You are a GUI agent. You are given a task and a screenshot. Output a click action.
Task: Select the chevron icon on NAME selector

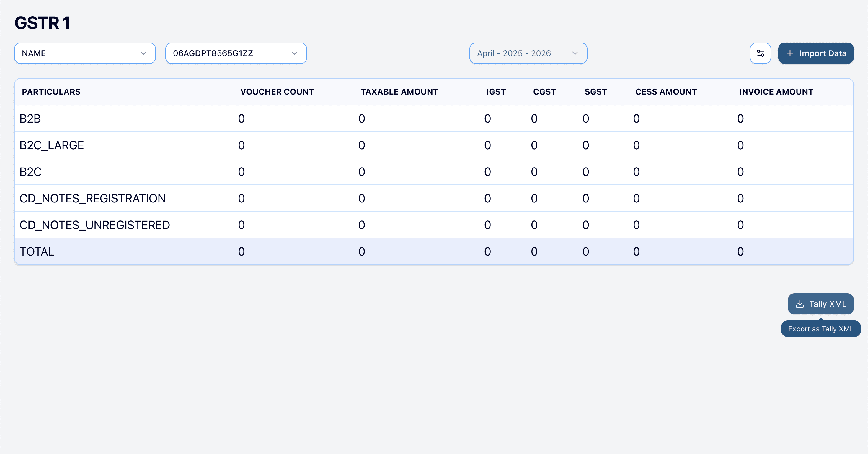(143, 53)
